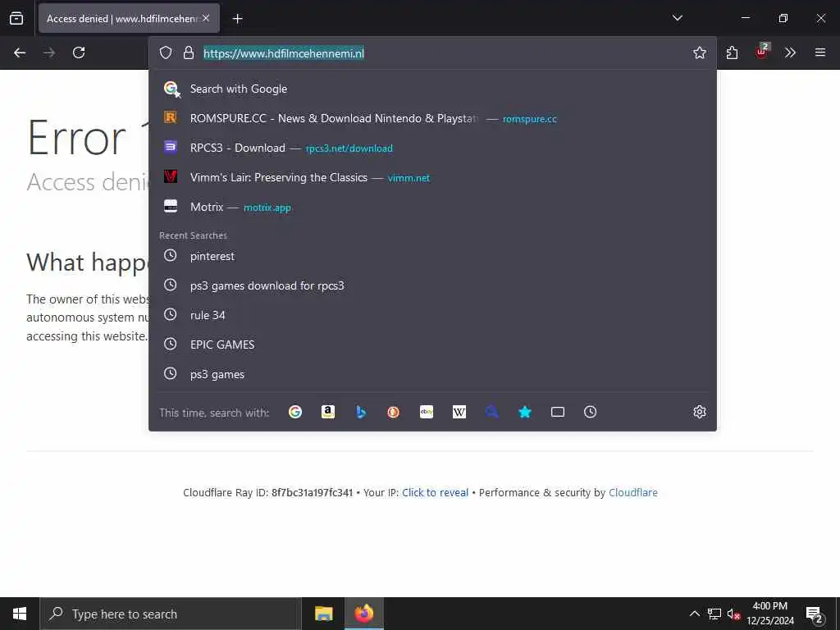Select recent search ps3 games
The image size is (840, 630).
click(432, 374)
